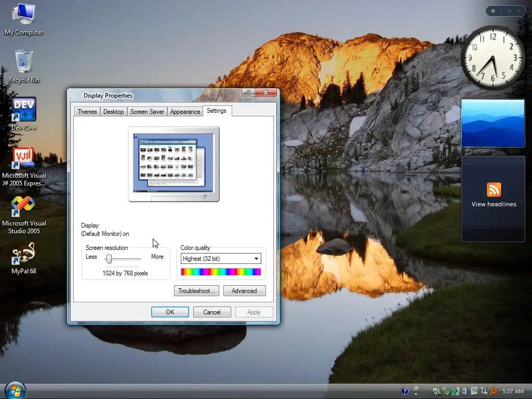Viewport: 532px width, 399px height.
Task: Click the Windows-flag computer tray icon
Action: (x=436, y=392)
